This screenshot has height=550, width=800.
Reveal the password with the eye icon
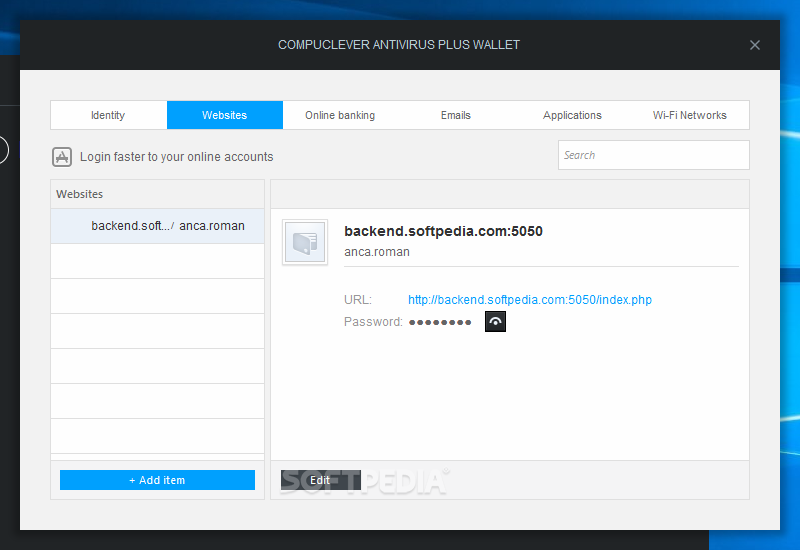[495, 321]
